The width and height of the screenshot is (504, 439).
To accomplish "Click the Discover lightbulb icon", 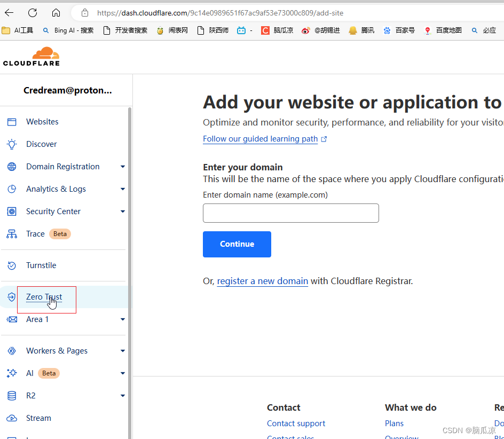I will click(12, 144).
